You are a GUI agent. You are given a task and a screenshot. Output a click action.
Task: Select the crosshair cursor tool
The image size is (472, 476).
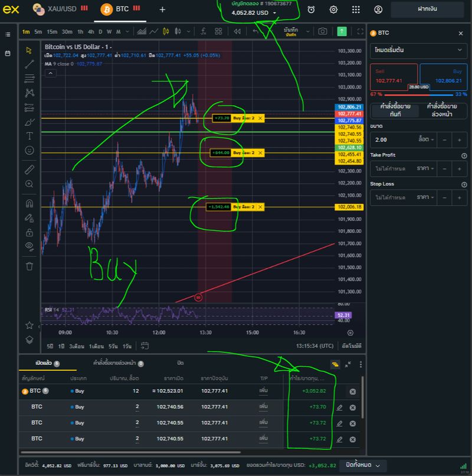28,50
